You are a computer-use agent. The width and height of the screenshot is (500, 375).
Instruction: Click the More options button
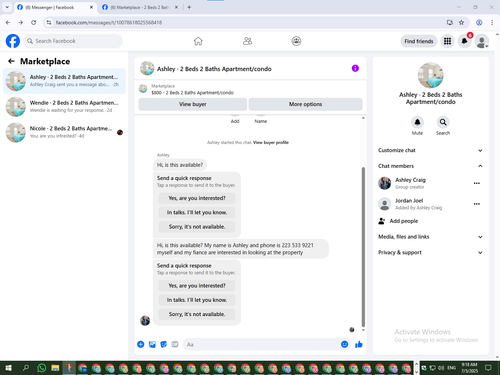click(305, 104)
